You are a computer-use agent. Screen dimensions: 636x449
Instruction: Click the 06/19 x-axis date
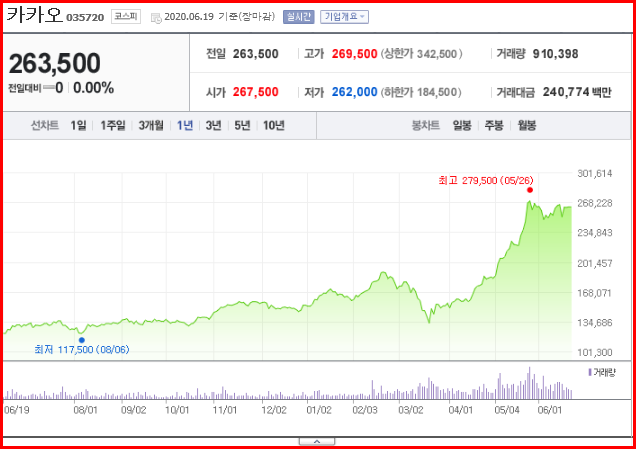pos(17,410)
